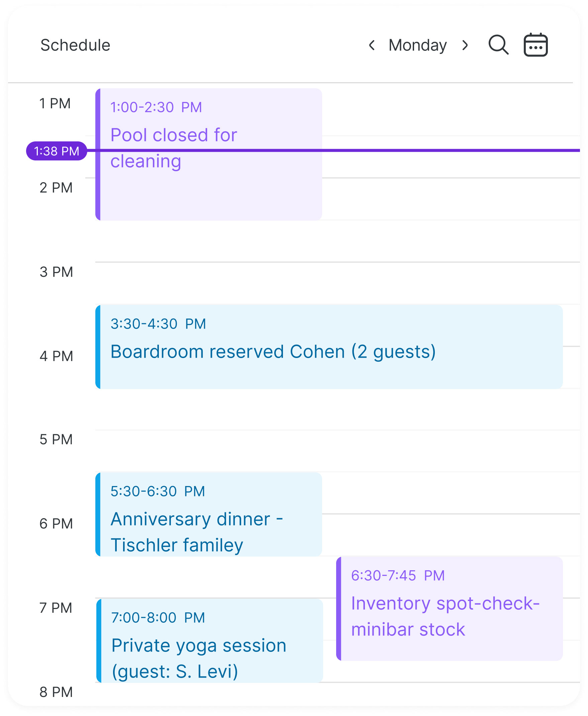Image resolution: width=588 pixels, height=716 pixels.
Task: Click the 2 PM time label
Action: (56, 188)
